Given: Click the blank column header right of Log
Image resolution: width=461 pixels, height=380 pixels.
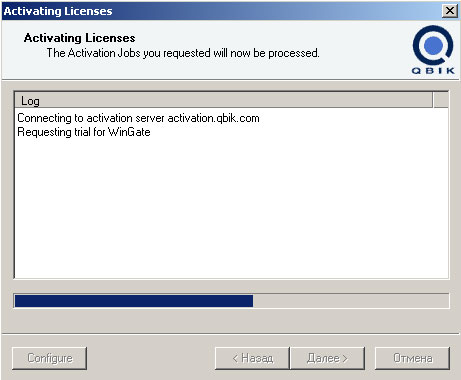Looking at the screenshot, I should [441, 100].
